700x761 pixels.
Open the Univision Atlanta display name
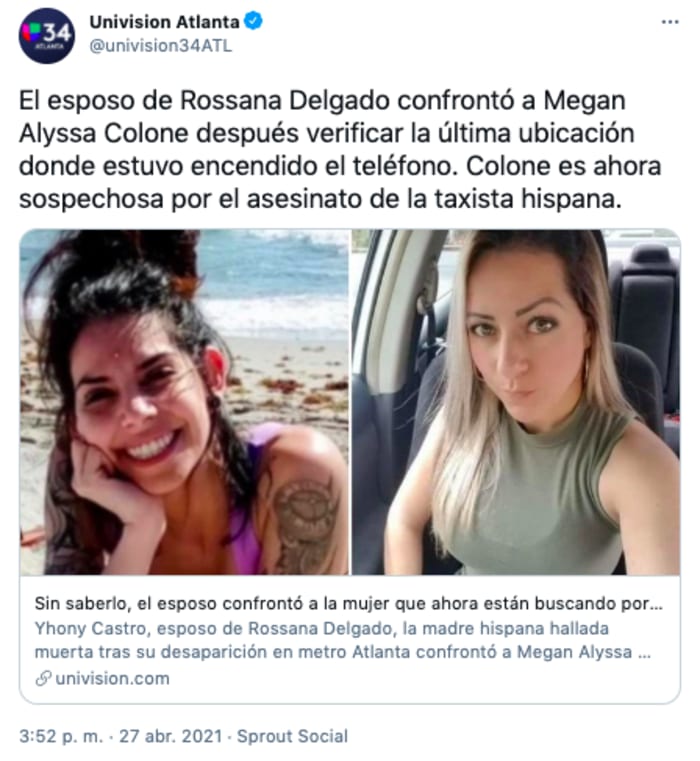[165, 22]
